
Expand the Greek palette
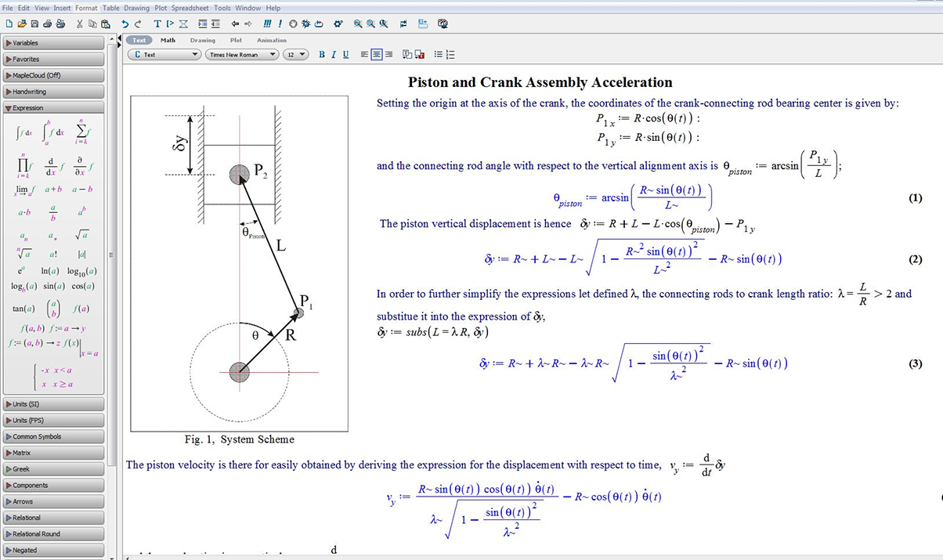[x=53, y=469]
